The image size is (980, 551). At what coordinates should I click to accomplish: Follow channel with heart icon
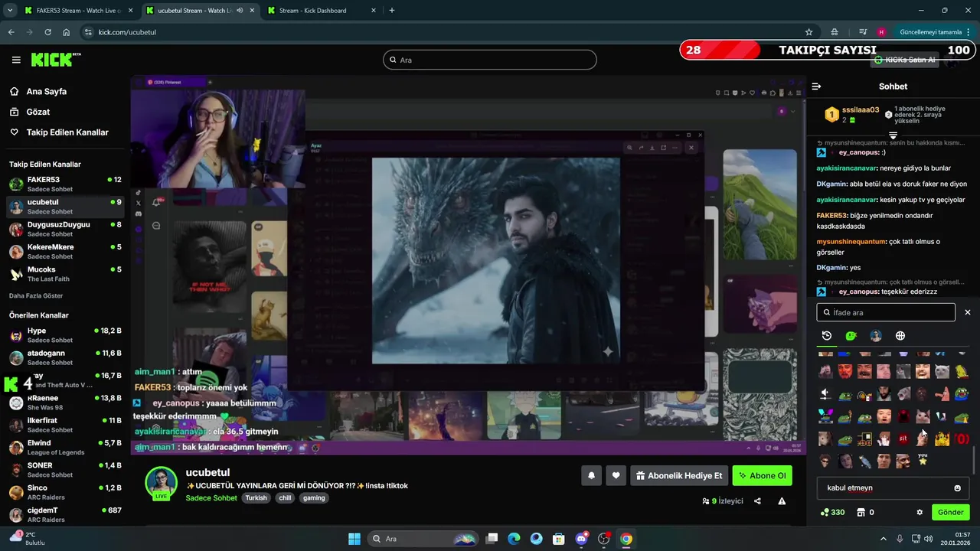(x=616, y=476)
